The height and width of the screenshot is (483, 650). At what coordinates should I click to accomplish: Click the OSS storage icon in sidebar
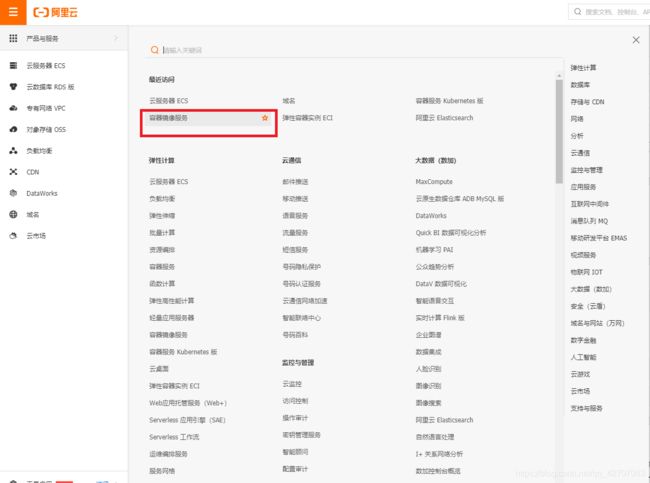[x=13, y=129]
